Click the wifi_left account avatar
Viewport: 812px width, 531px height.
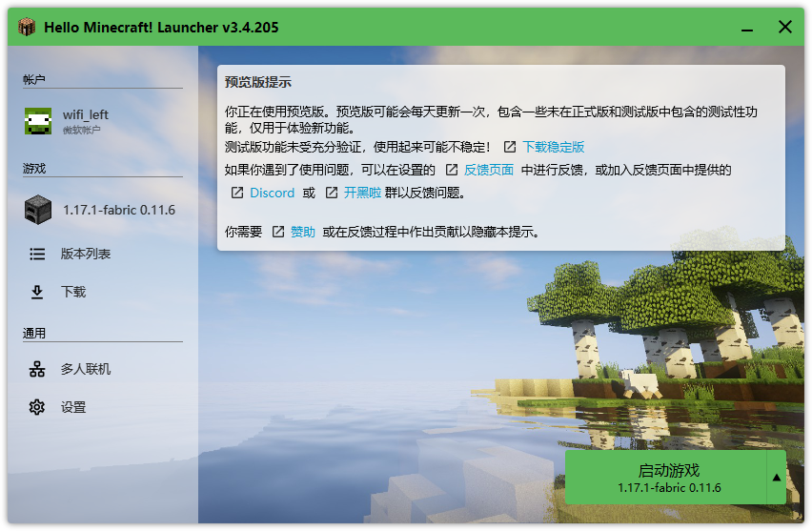click(x=38, y=121)
